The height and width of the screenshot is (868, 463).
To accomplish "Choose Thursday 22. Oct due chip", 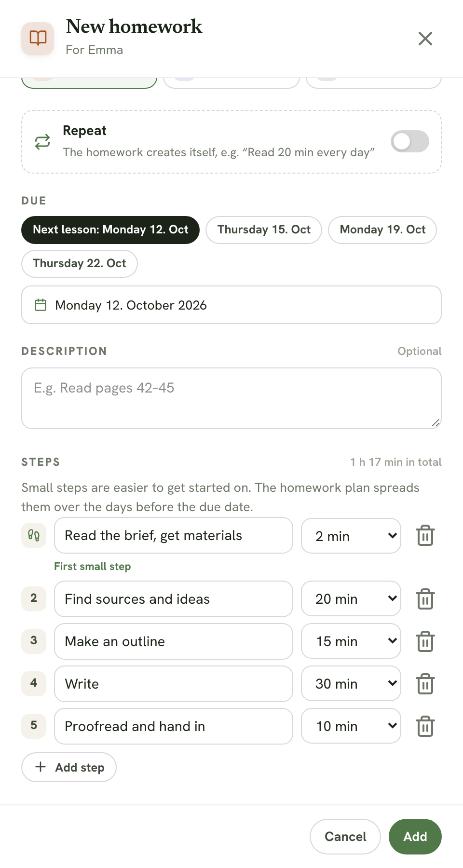I will coord(80,264).
